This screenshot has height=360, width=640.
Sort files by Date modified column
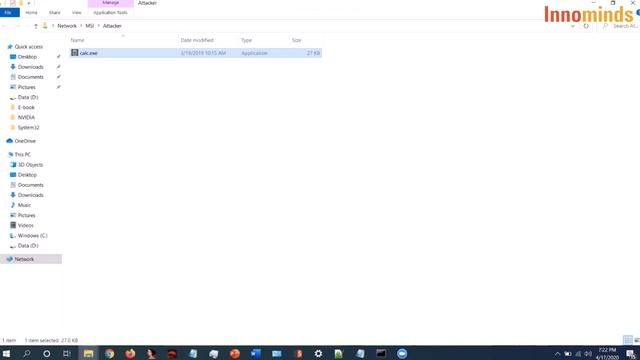(197, 40)
